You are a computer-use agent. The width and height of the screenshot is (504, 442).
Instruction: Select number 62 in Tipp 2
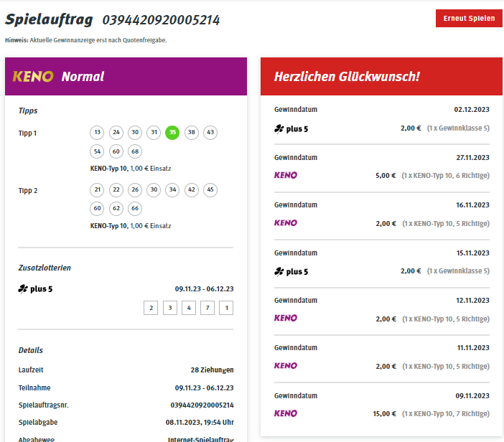(x=116, y=209)
